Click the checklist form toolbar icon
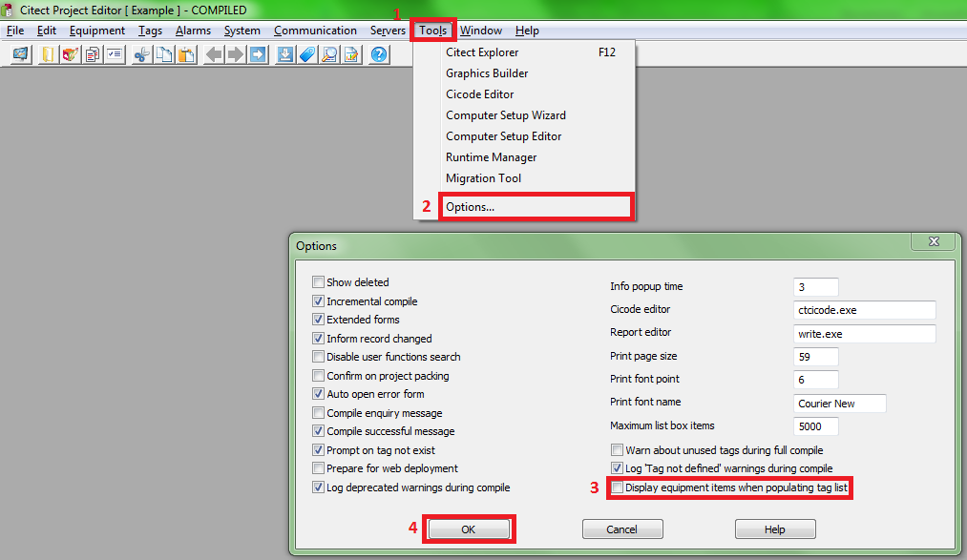This screenshot has width=967, height=560. tap(115, 54)
